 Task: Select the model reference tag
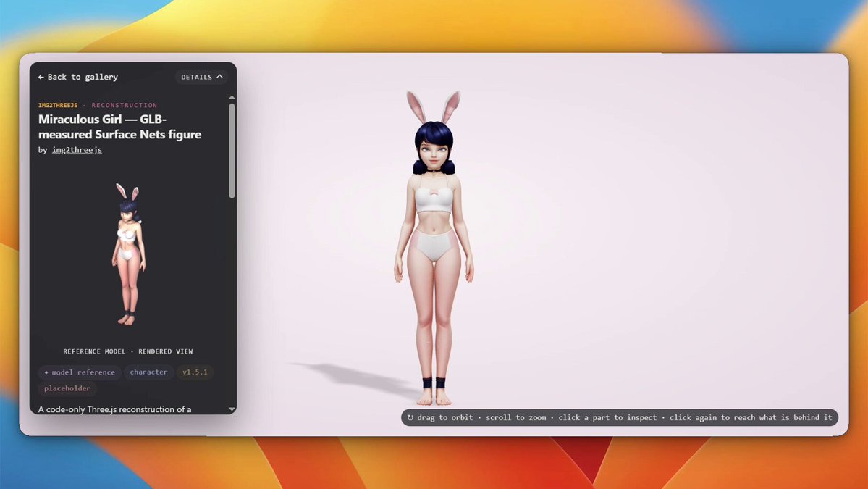coord(80,372)
